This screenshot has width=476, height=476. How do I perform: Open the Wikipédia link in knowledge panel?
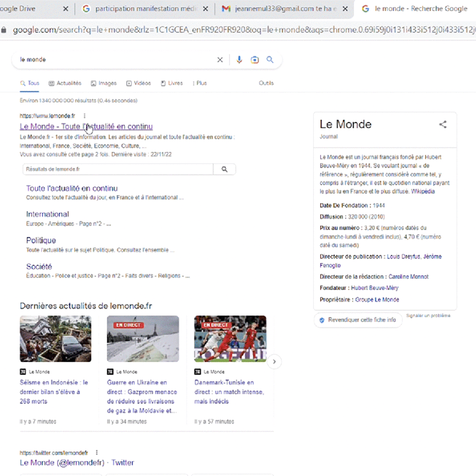tap(423, 192)
